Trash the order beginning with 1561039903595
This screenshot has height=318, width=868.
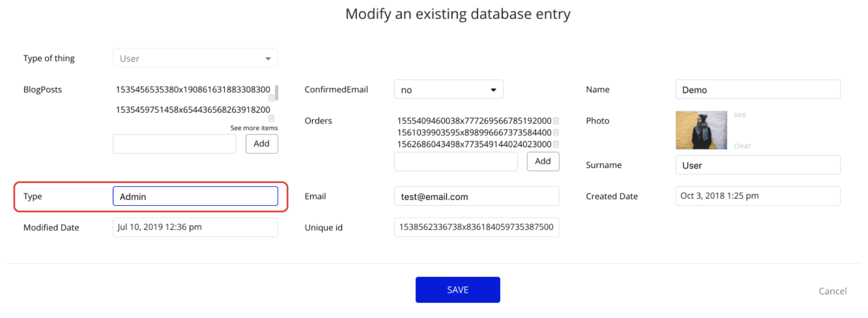pos(556,132)
